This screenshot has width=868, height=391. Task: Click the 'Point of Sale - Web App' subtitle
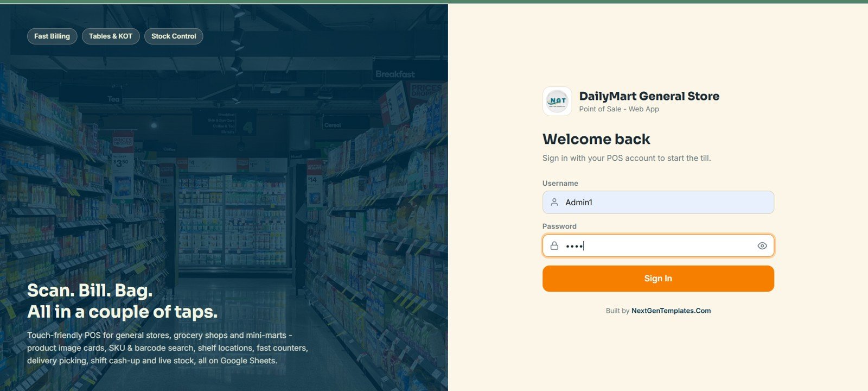pos(619,109)
